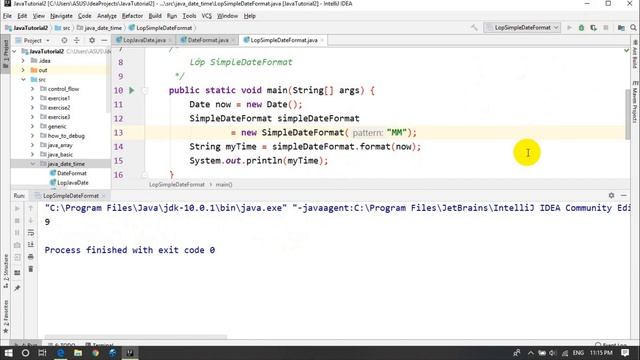Toggle the Project side tool window button
This screenshot has width=640, height=360.
(x=5, y=54)
